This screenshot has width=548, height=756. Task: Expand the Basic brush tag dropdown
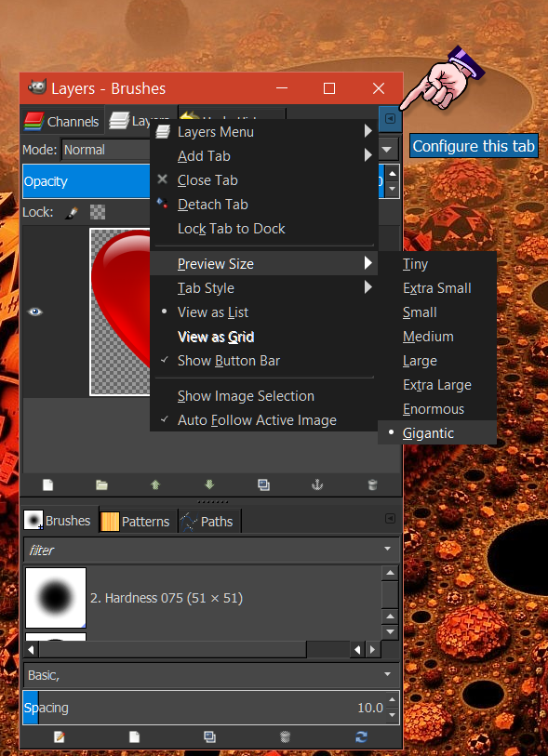click(387, 674)
